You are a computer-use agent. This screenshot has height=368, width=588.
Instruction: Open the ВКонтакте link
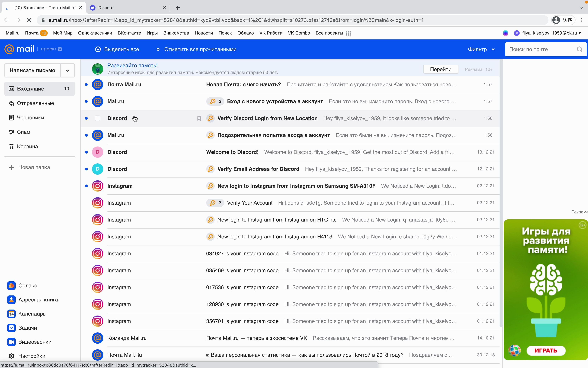pos(129,33)
